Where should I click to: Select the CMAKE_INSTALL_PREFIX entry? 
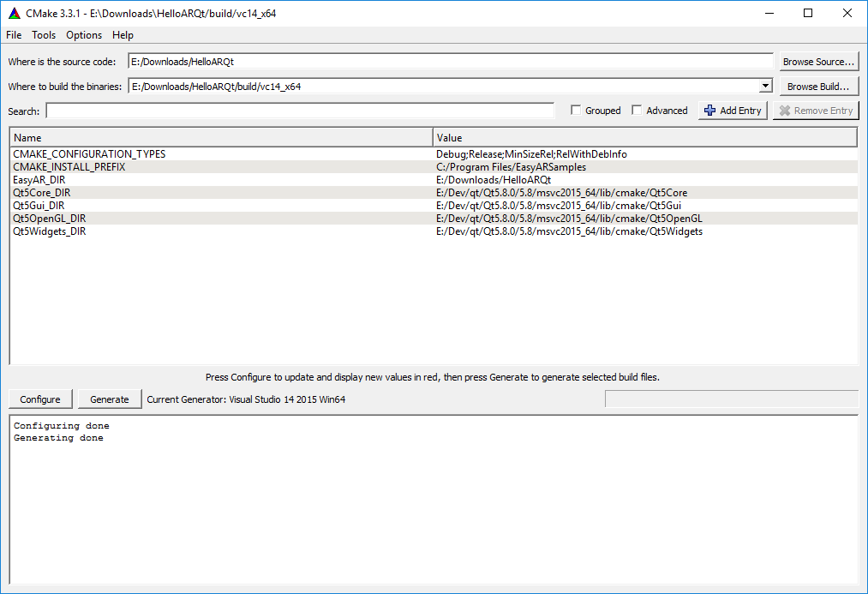pos(69,167)
